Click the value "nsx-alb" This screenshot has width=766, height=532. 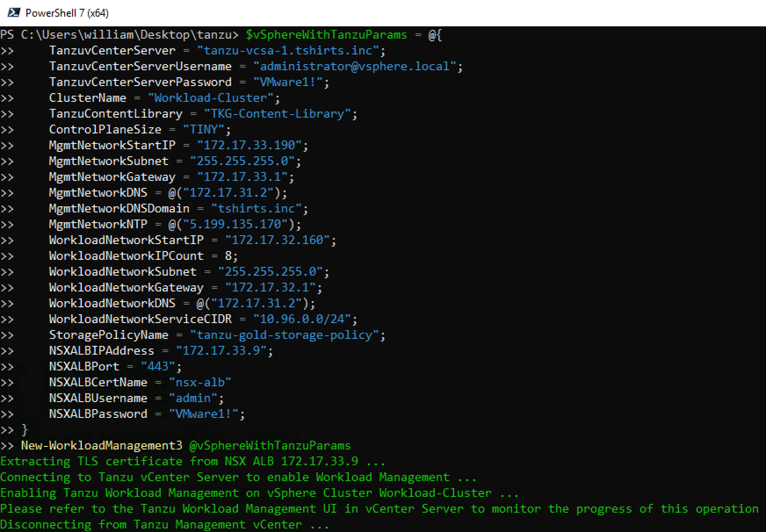click(x=200, y=382)
